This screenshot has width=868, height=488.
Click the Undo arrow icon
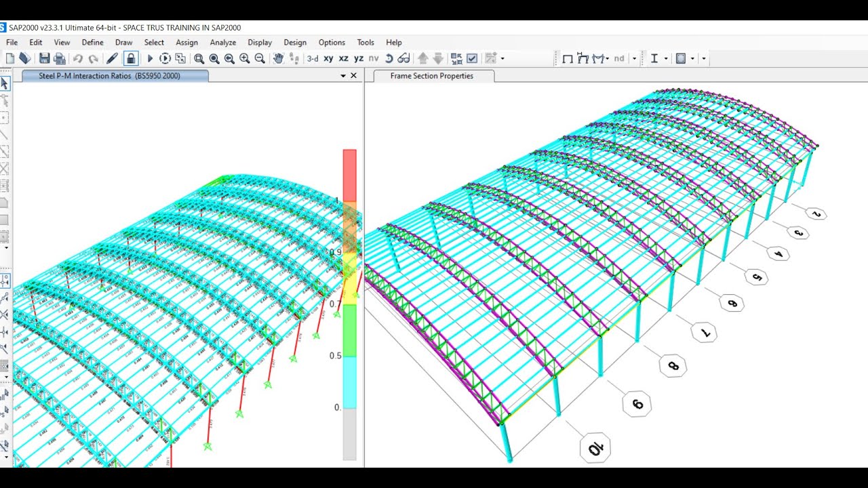click(78, 58)
